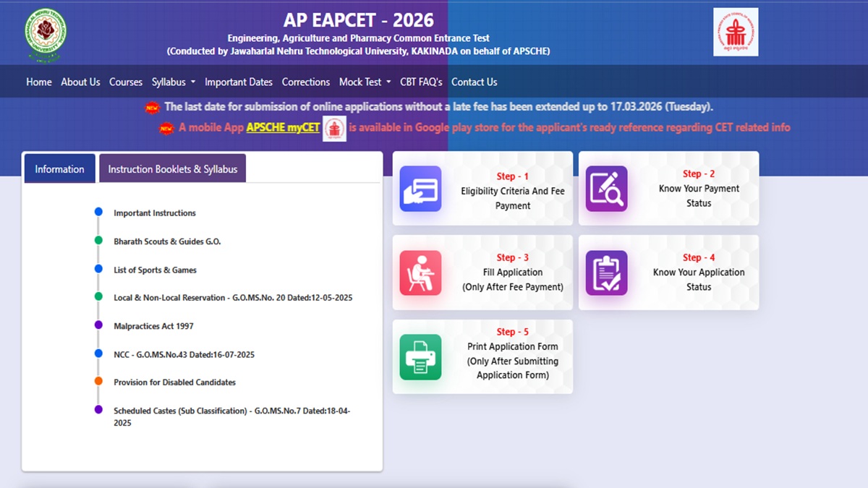The image size is (868, 488).
Task: Select the Information tab
Action: [x=59, y=169]
